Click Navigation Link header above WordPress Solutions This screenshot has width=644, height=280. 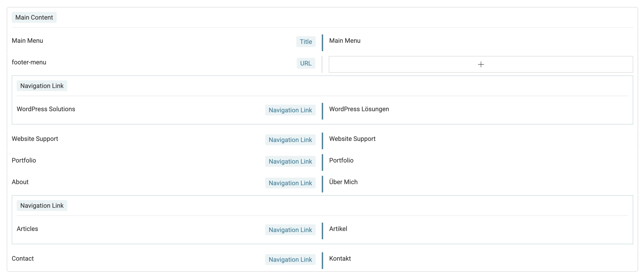coord(42,86)
